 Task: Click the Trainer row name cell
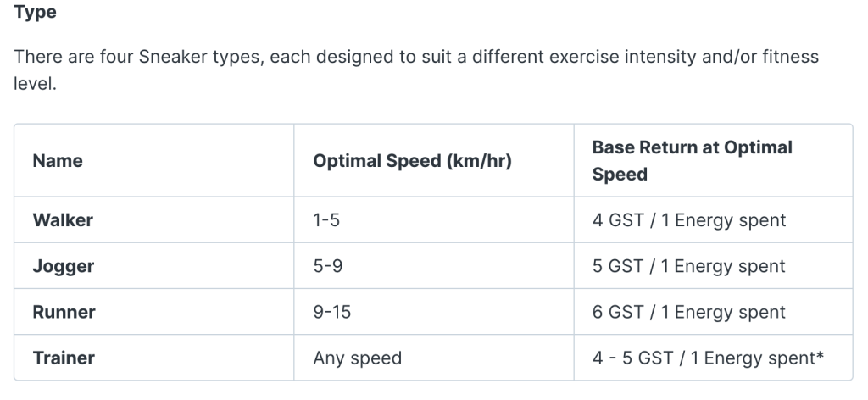click(64, 358)
